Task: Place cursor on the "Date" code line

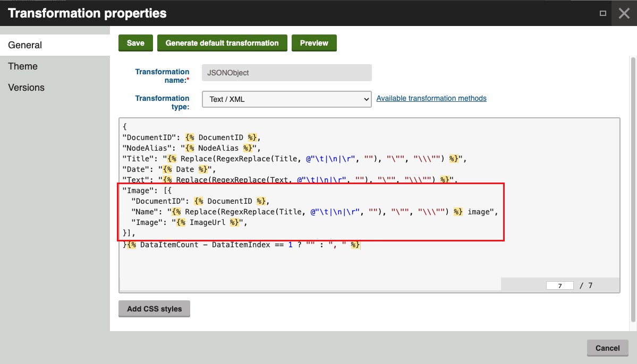Action: [170, 169]
